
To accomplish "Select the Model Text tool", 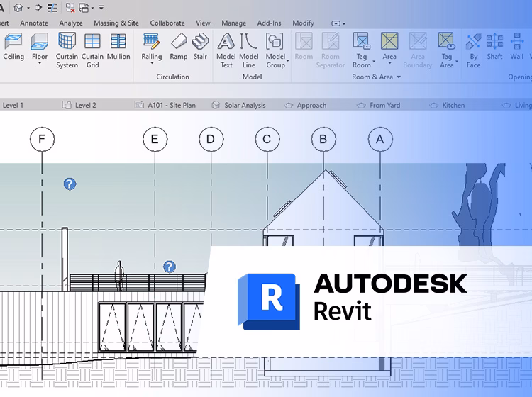I will point(226,48).
